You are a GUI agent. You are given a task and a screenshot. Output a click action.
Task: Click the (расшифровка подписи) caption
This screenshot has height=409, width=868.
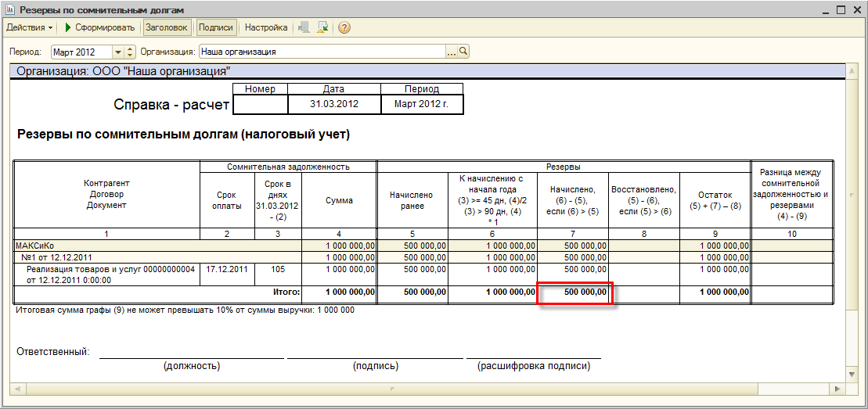(534, 366)
